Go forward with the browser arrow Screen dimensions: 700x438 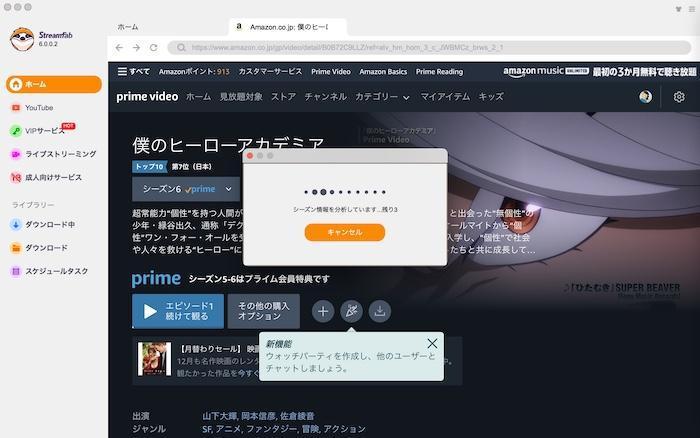click(136, 47)
